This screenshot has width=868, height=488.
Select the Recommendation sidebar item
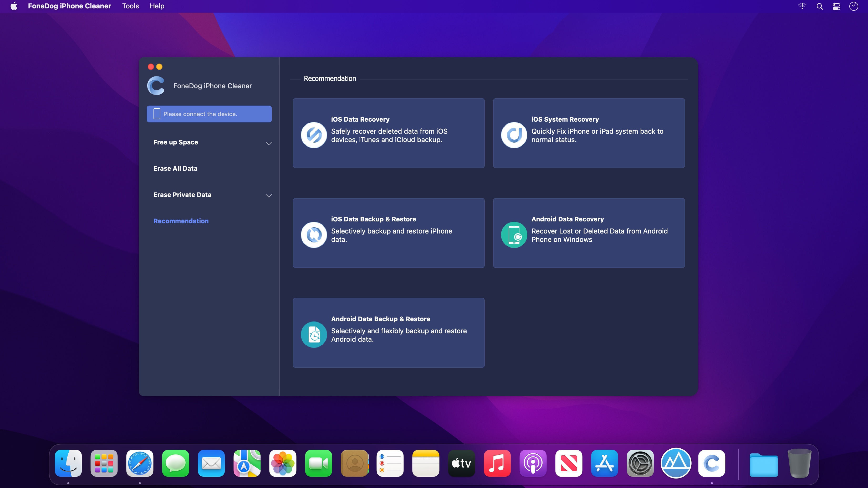[181, 220]
